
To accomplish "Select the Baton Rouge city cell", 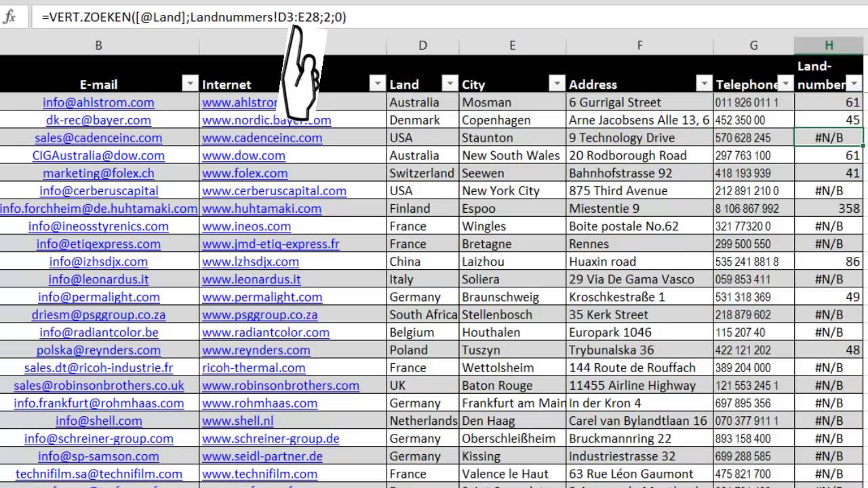I will (x=512, y=385).
